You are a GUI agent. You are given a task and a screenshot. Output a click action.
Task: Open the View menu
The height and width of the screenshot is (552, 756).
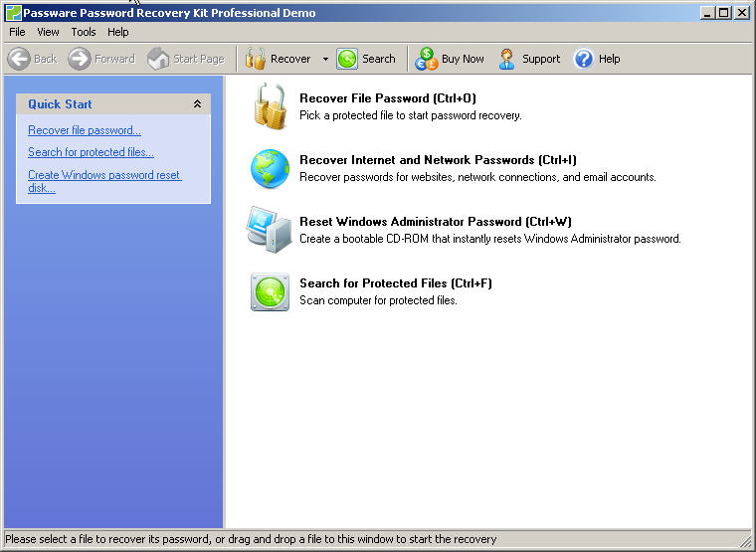pyautogui.click(x=48, y=32)
